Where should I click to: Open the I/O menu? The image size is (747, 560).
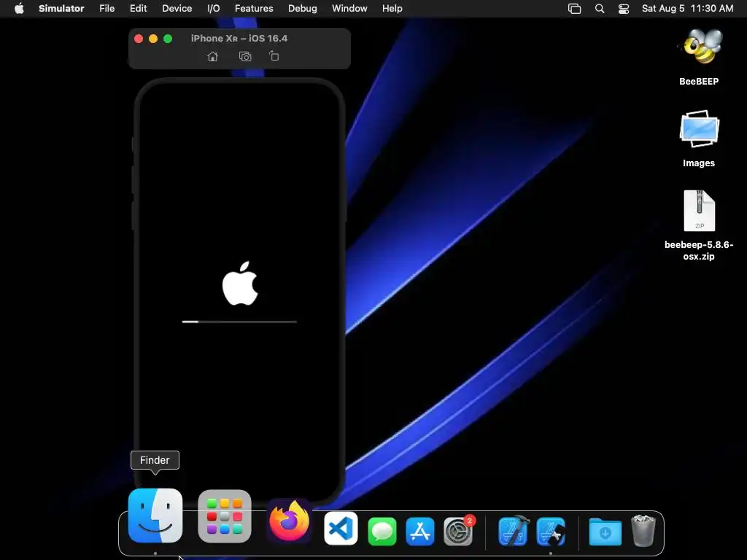click(x=214, y=9)
